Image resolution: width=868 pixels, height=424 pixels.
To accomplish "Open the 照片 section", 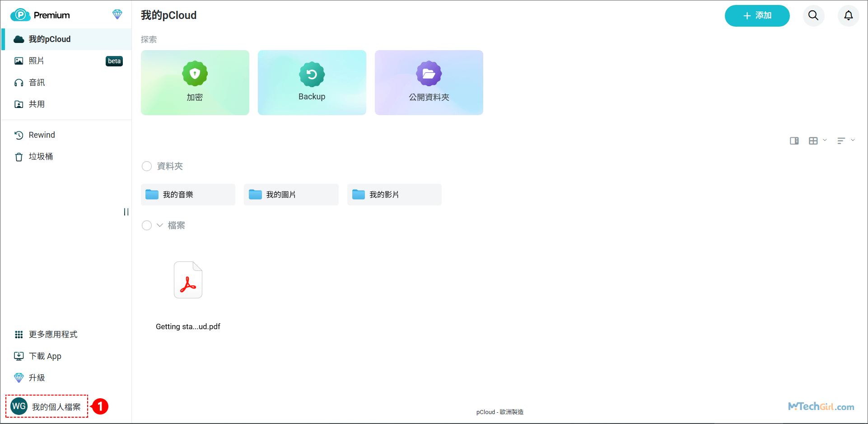I will pyautogui.click(x=67, y=61).
